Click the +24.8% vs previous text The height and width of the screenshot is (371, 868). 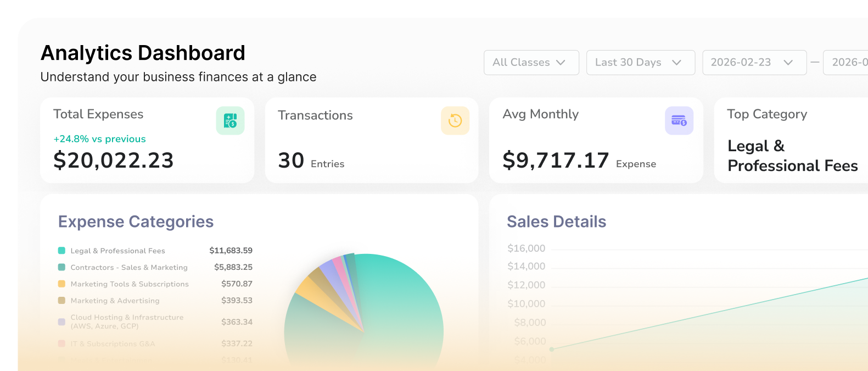(x=99, y=139)
